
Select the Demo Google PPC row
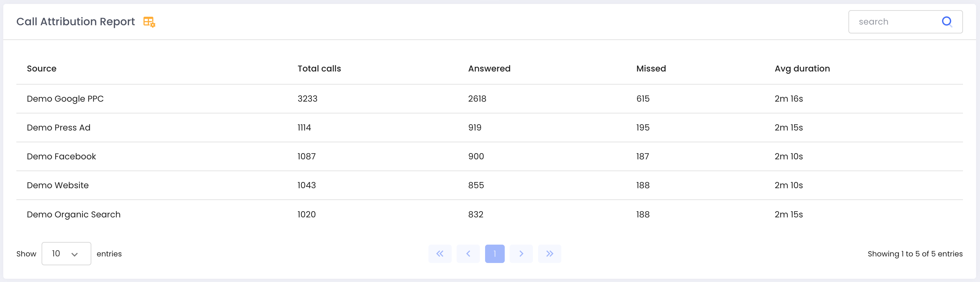490,99
